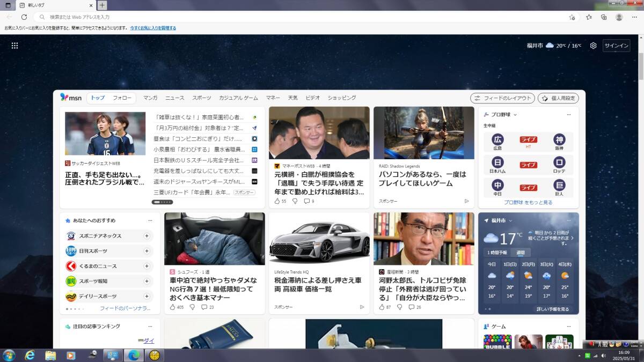Follow スポニチアネックス with plus button

[x=147, y=236]
